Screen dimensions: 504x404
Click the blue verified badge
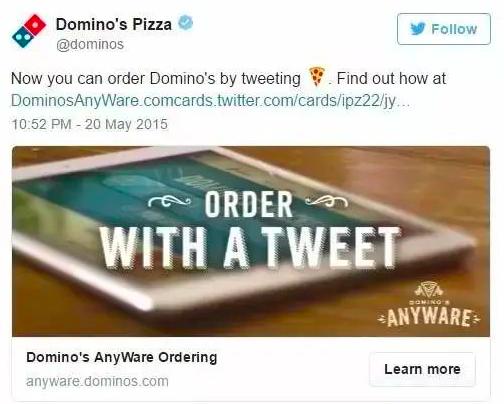point(185,23)
